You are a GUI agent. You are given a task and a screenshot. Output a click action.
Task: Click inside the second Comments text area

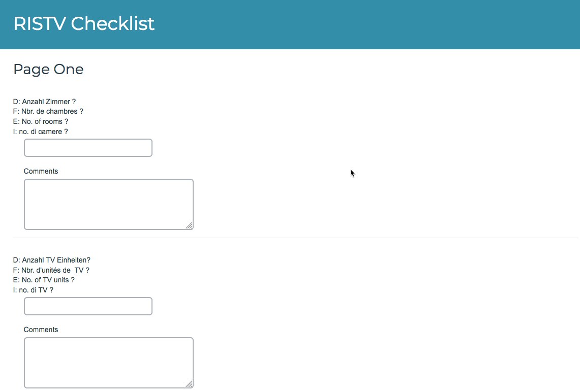click(x=108, y=362)
